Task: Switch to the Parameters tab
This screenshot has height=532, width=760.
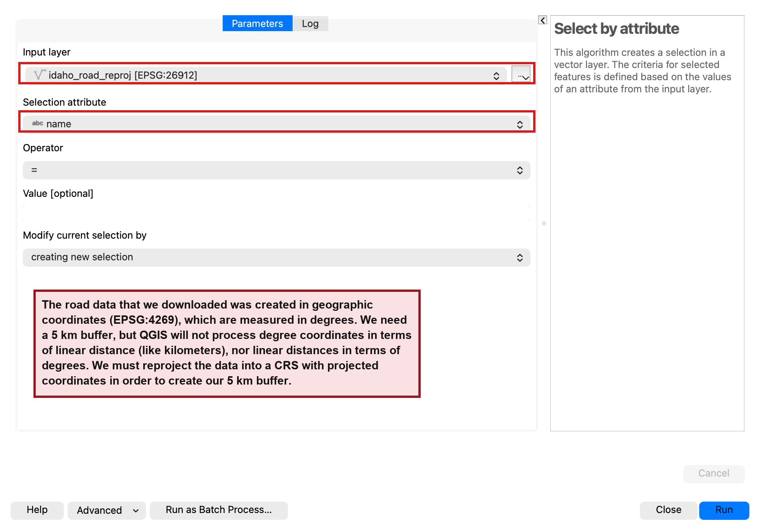Action: [x=257, y=24]
